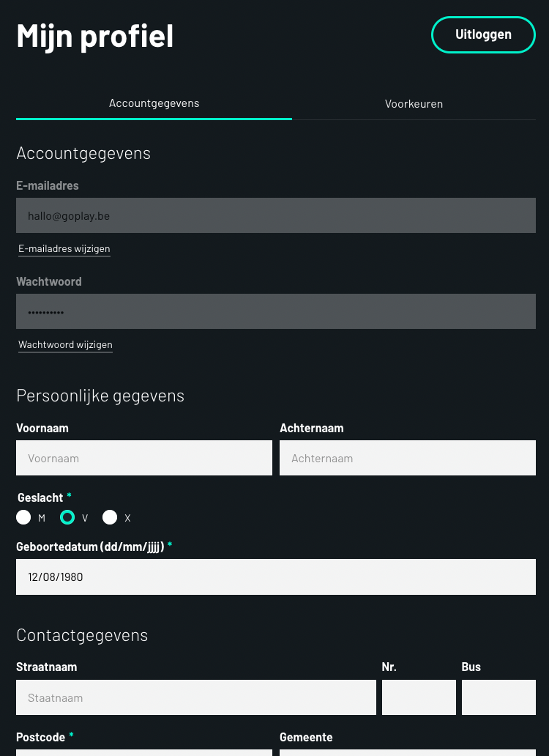Click the masked Wachtwoord field

click(275, 311)
